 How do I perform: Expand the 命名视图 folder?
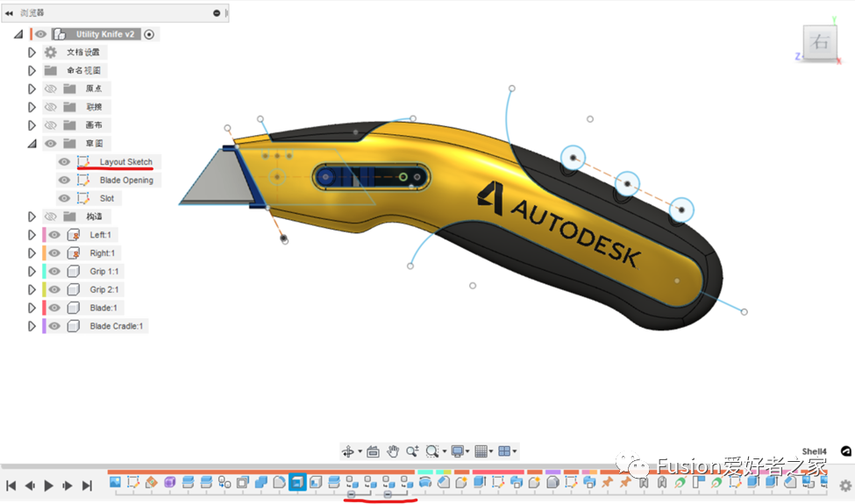(32, 71)
